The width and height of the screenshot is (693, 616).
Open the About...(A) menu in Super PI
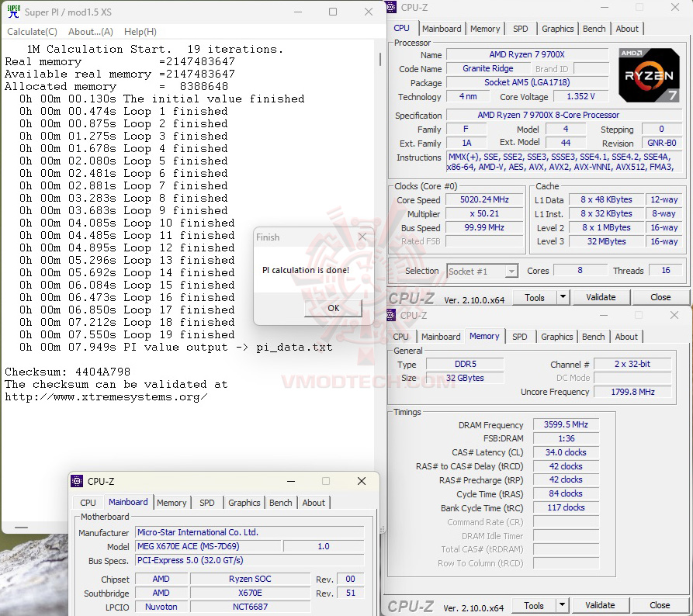pyautogui.click(x=91, y=32)
